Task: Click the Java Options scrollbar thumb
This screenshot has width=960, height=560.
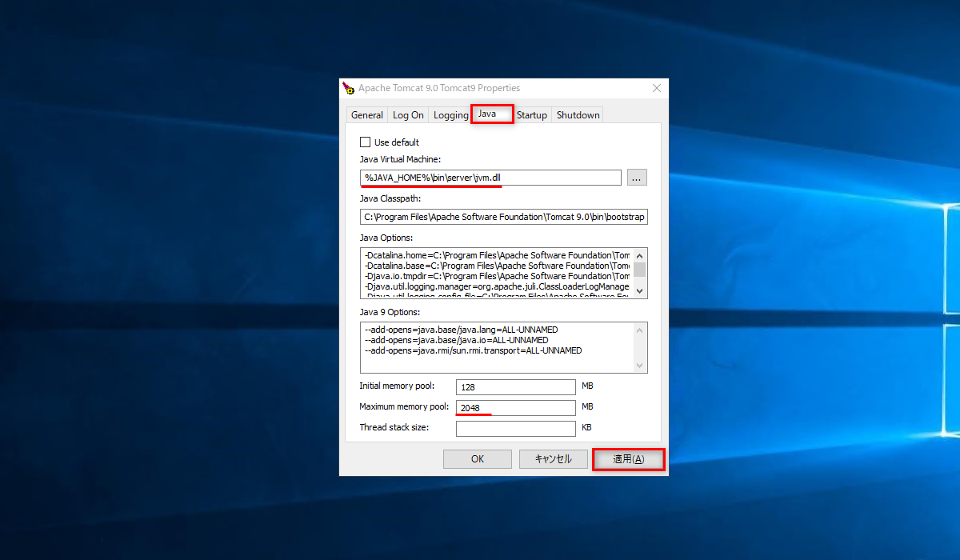Action: 640,268
